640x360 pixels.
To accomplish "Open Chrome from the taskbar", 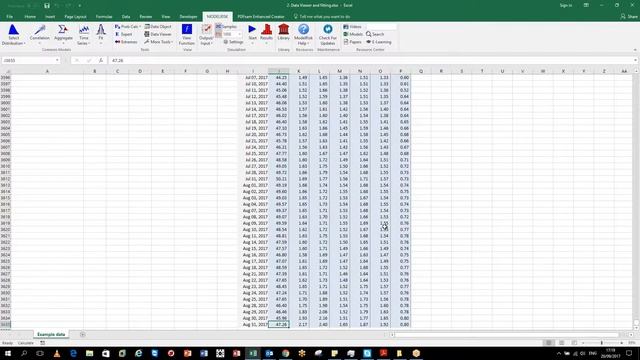I will (286, 353).
